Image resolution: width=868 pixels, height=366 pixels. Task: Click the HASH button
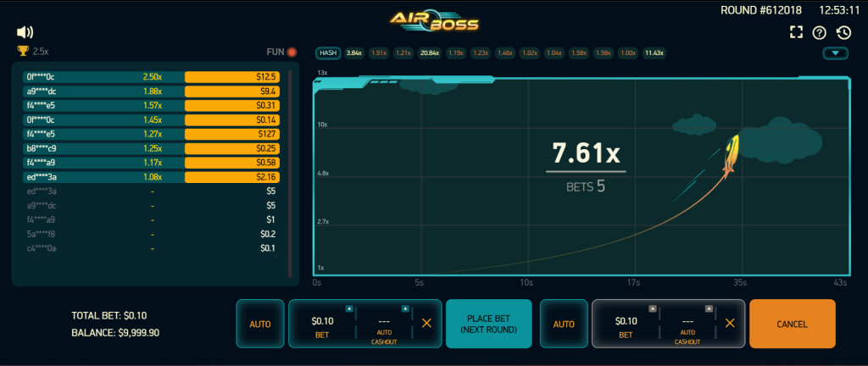pyautogui.click(x=328, y=53)
